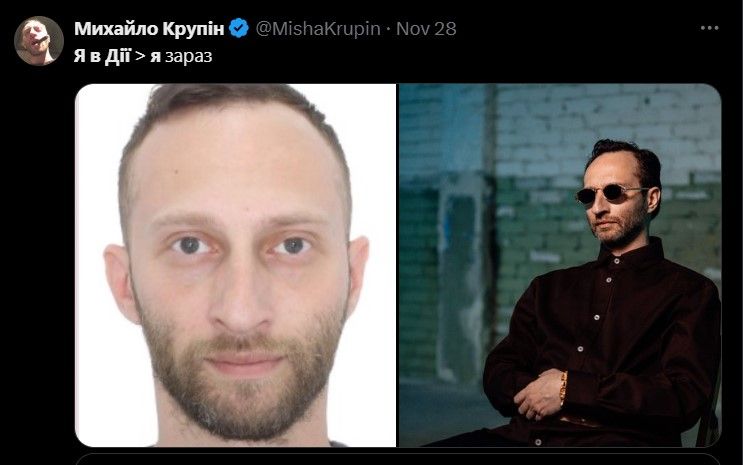Screen dimensions: 743x465
Task: Open the right photo with the brick wall
Action: 560,265
